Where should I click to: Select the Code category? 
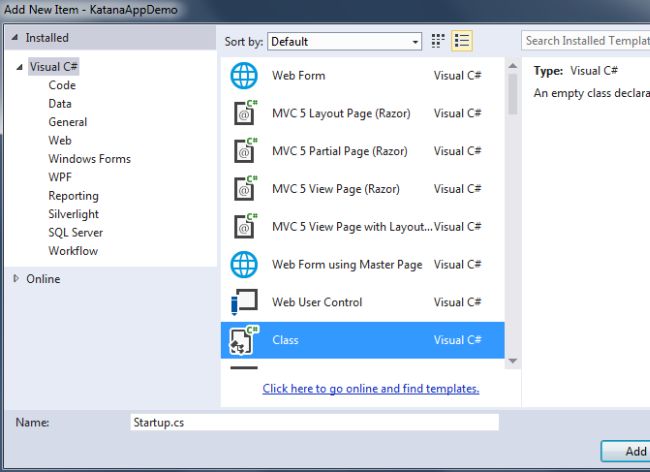[x=62, y=85]
